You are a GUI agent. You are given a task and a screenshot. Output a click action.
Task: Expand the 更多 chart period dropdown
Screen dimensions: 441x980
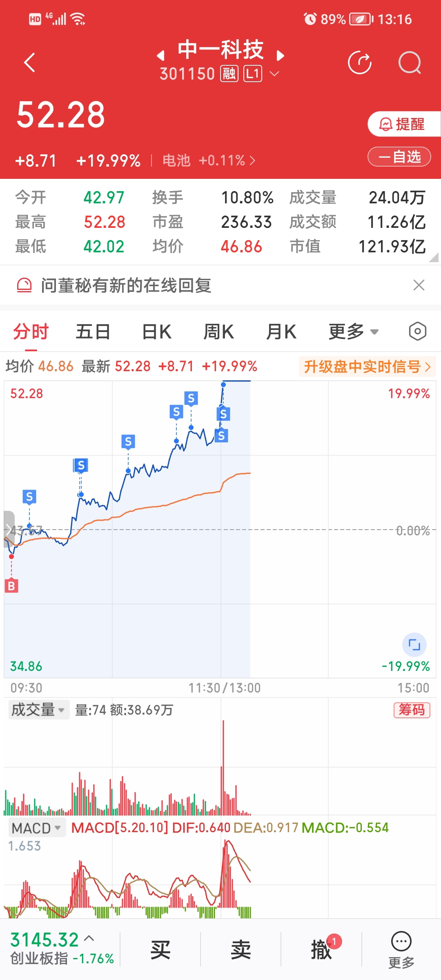(354, 331)
